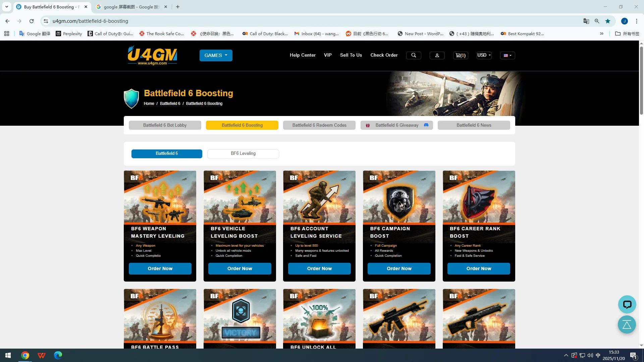
Task: Click the Google Translate icon in address bar
Action: (x=586, y=21)
